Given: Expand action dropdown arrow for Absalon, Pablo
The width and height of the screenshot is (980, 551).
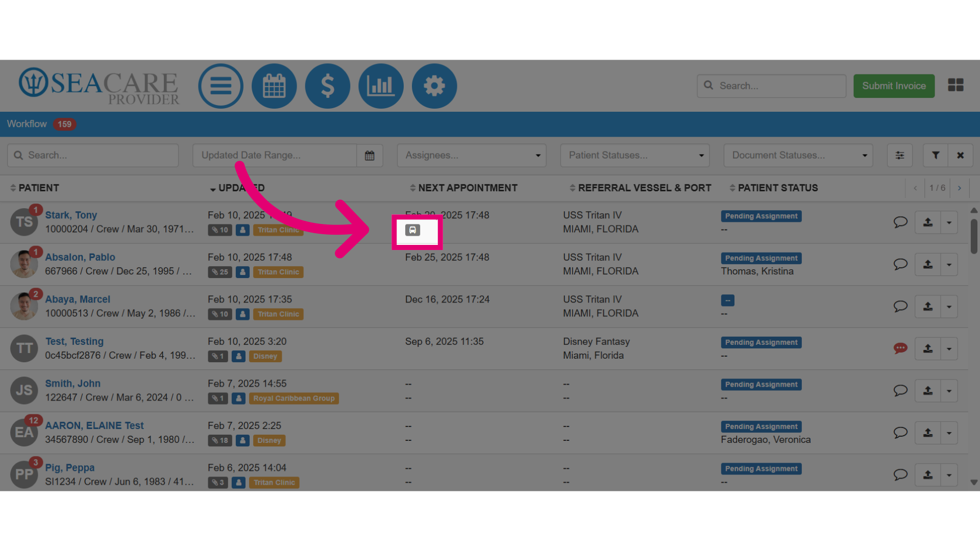Looking at the screenshot, I should click(x=949, y=264).
